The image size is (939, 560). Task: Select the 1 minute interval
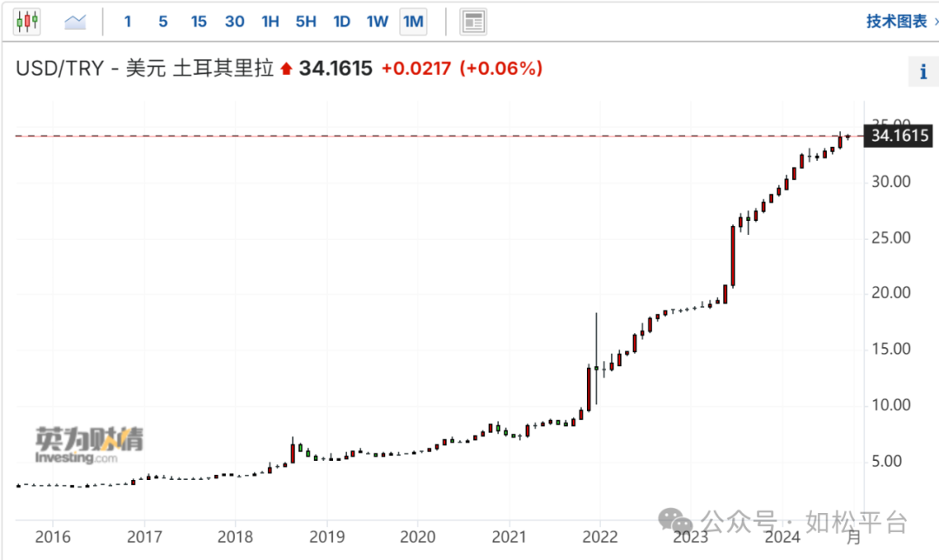coord(128,22)
